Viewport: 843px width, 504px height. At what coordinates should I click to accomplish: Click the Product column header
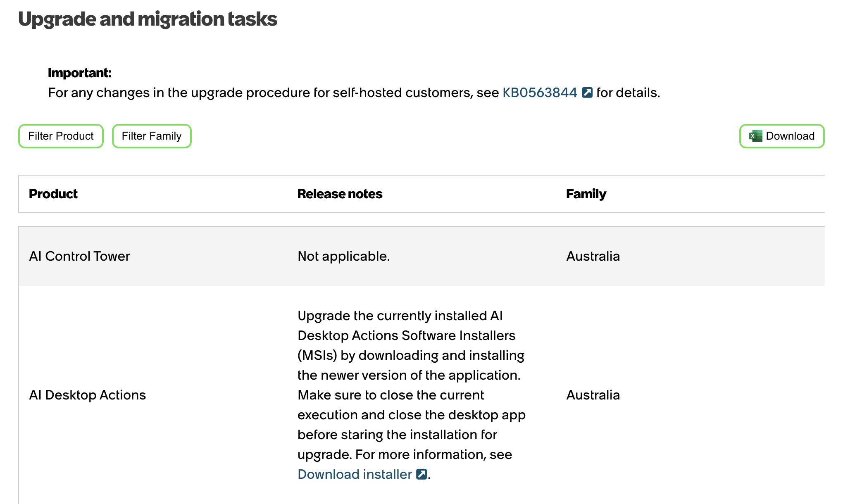(53, 194)
